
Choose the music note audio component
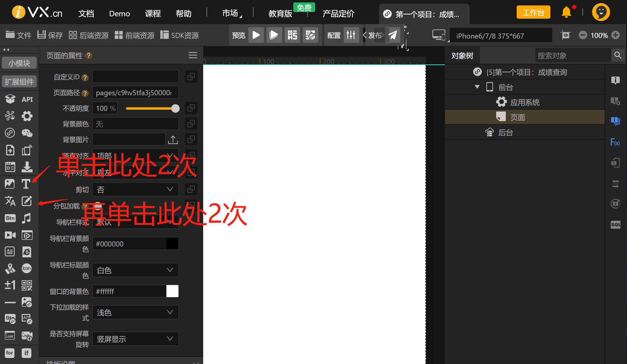tap(27, 218)
